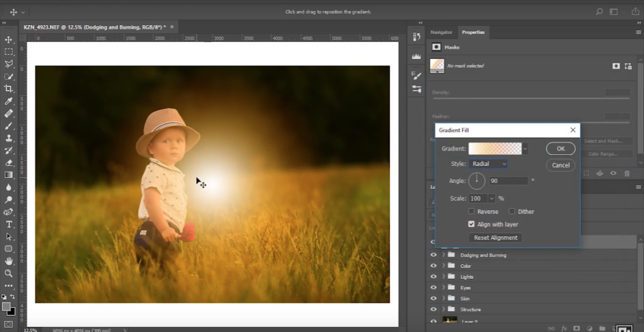Open the Histogram panel icon
The image size is (644, 332).
[416, 56]
